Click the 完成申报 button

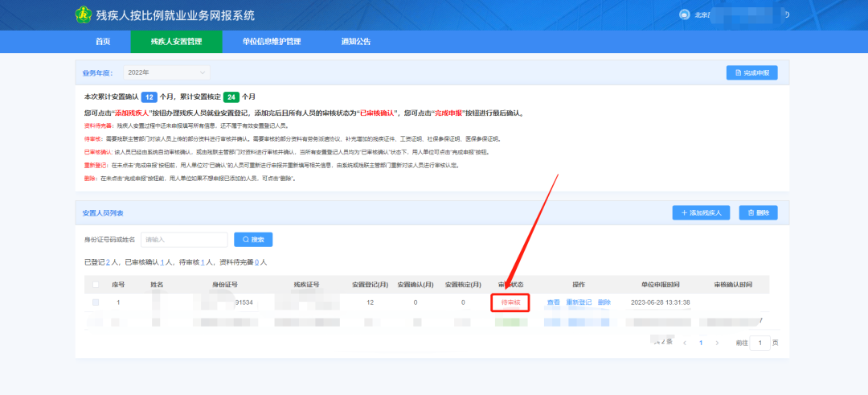pyautogui.click(x=751, y=73)
